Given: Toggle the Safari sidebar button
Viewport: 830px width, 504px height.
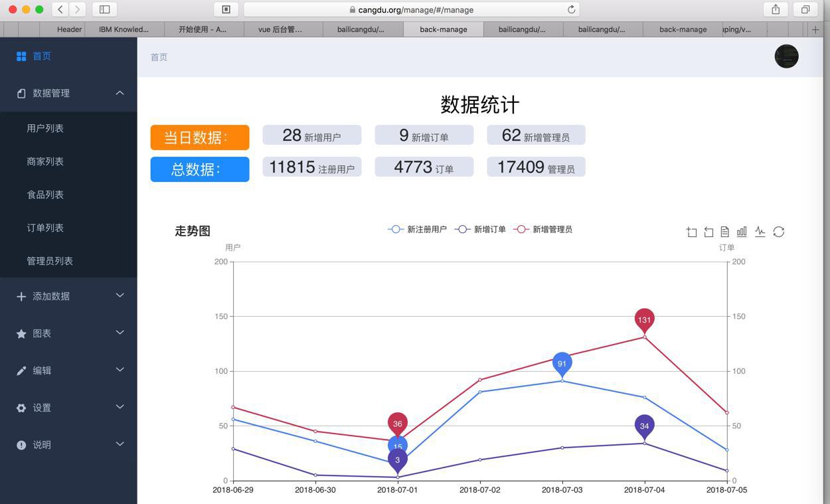Looking at the screenshot, I should click(x=104, y=9).
